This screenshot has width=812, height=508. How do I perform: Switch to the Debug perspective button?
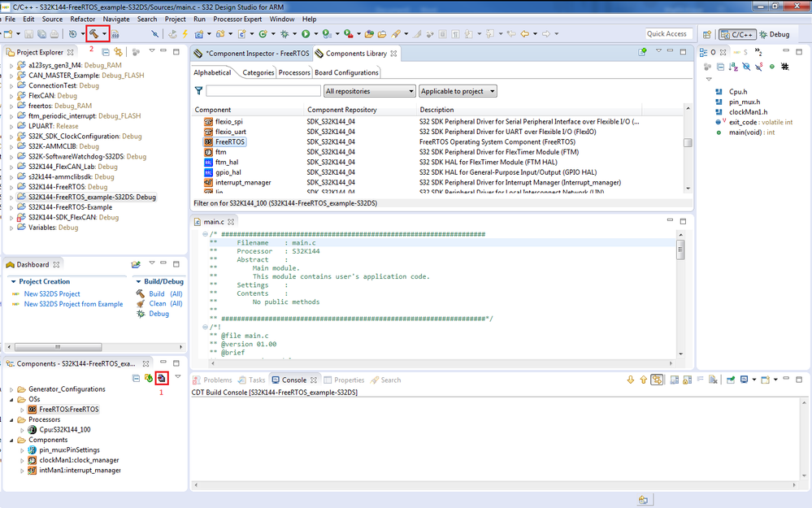[x=773, y=34]
